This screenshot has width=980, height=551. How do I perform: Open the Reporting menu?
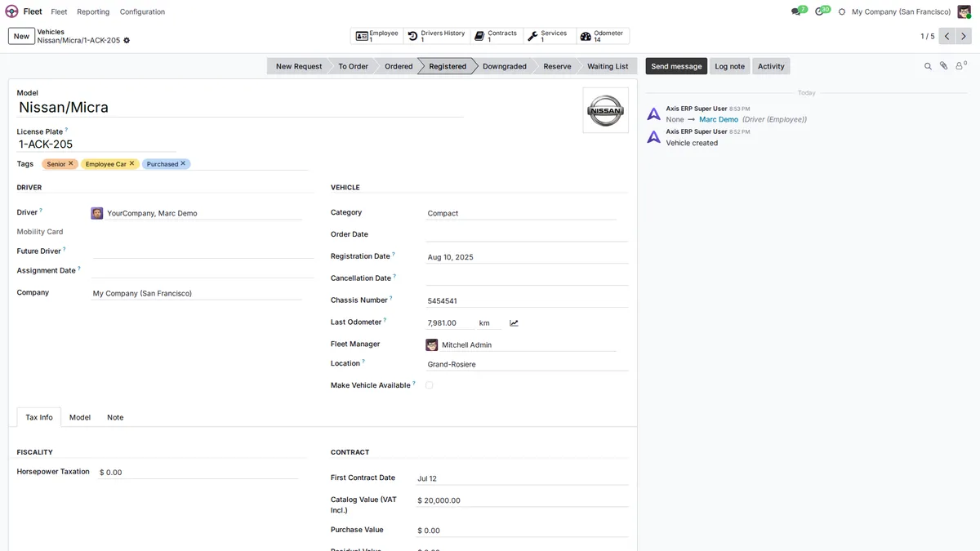(93, 11)
